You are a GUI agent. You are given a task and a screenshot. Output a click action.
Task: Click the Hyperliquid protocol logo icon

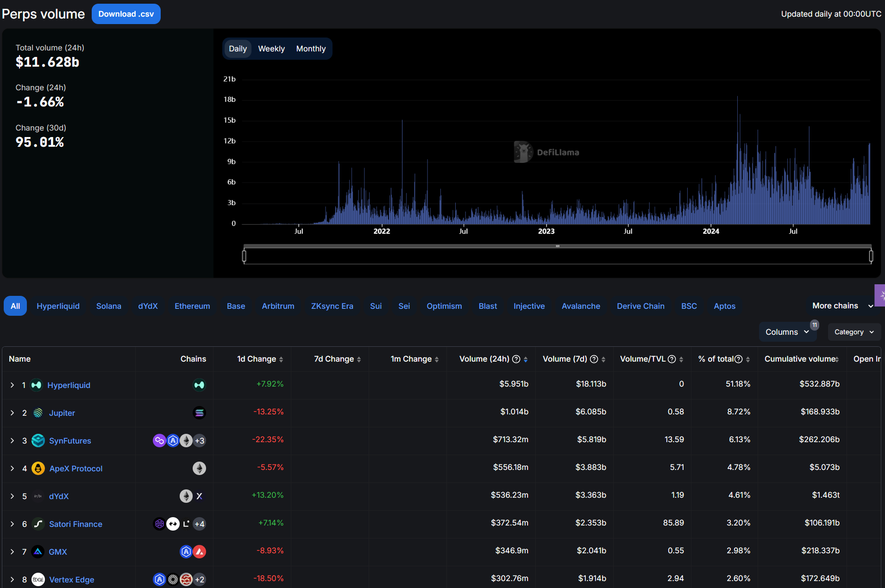pos(36,385)
